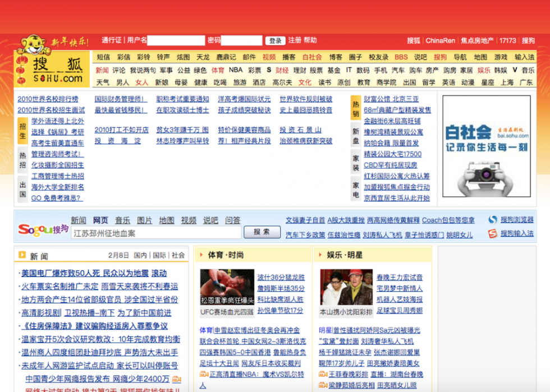Click video icon before 正高清直播NBA
Image resolution: width=550 pixels, height=392 pixels.
click(204, 374)
